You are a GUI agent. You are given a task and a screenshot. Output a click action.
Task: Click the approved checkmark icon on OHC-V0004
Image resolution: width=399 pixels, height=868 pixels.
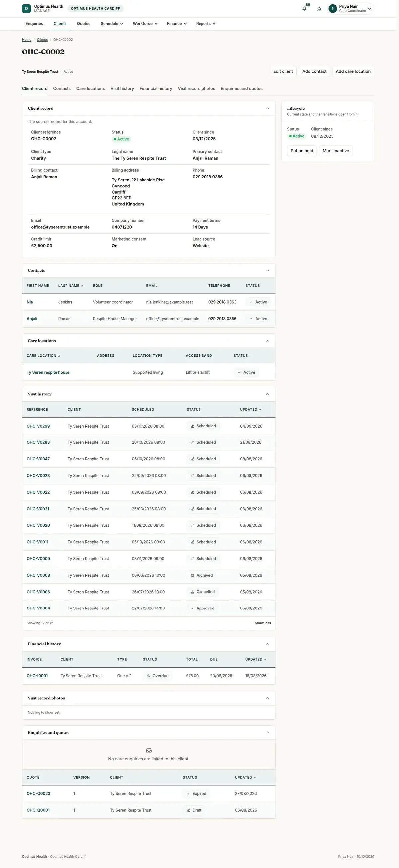192,608
